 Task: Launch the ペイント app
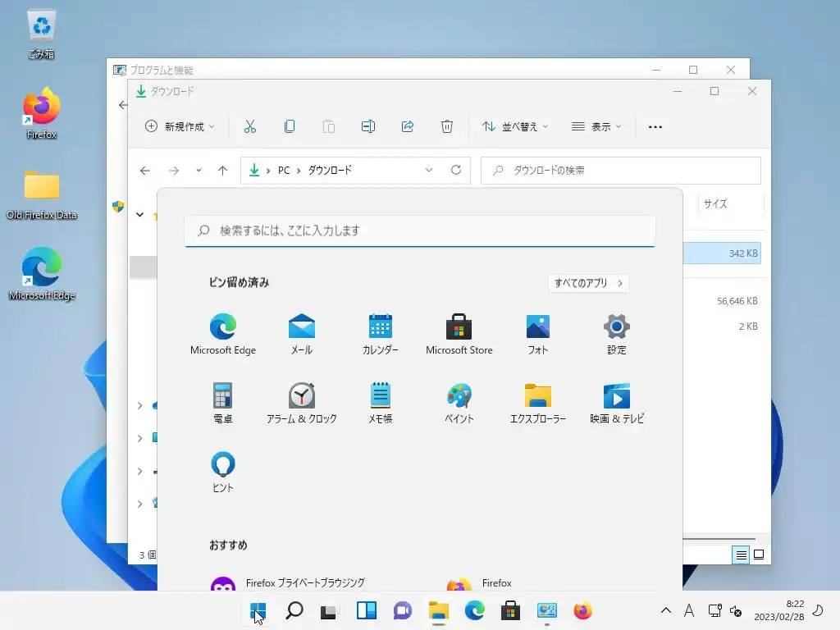(x=459, y=403)
